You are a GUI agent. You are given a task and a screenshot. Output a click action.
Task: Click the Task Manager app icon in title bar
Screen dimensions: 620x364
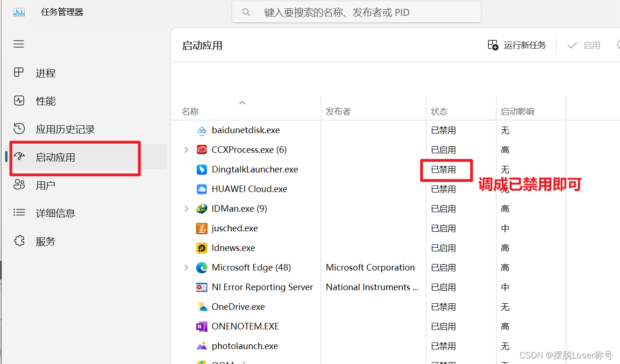click(x=19, y=12)
